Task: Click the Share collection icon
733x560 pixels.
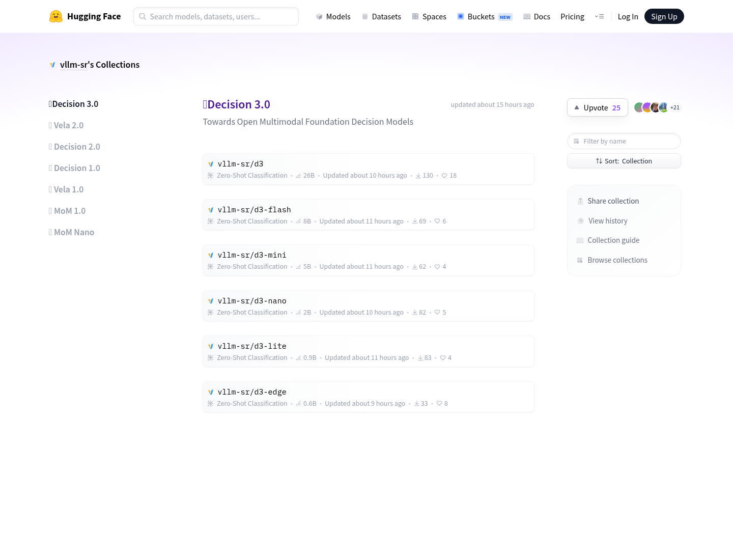Action: pyautogui.click(x=580, y=201)
